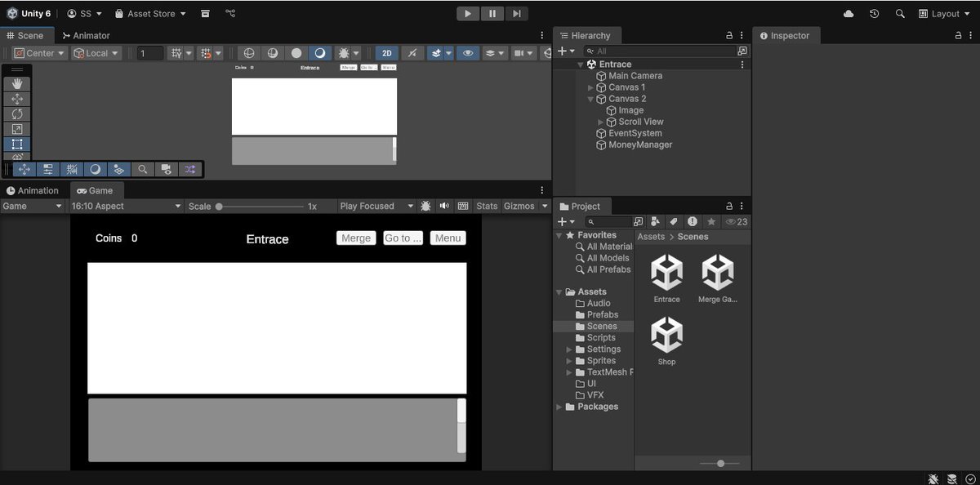Image resolution: width=980 pixels, height=485 pixels.
Task: Select the Hand (View) tool
Action: tap(17, 83)
